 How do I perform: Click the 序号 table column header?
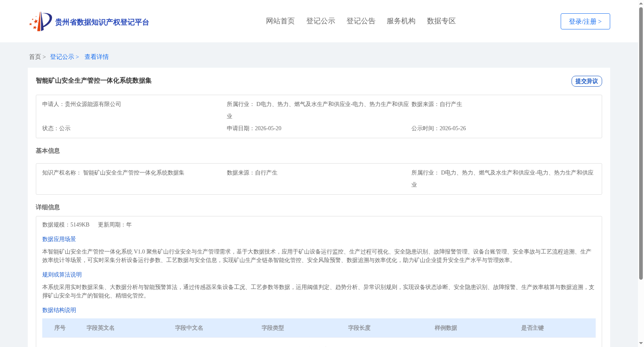[x=60, y=328]
